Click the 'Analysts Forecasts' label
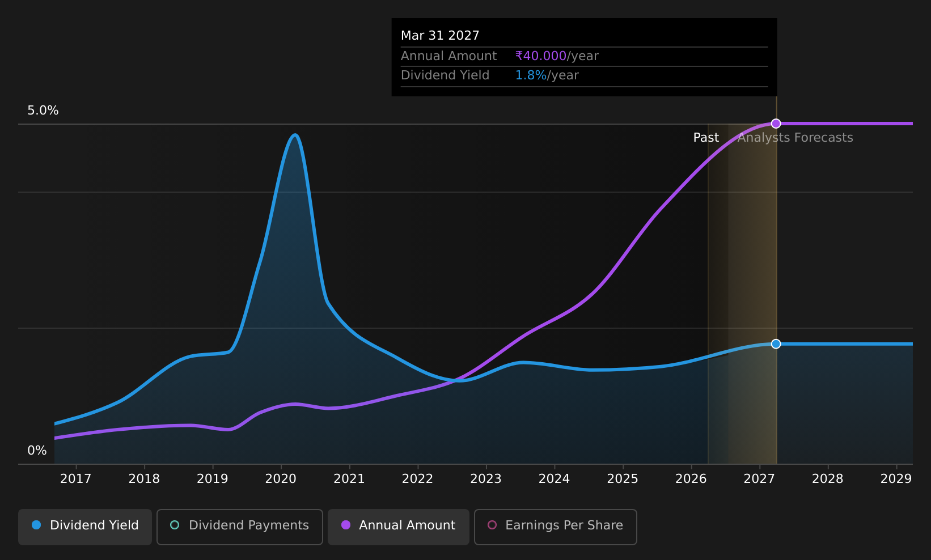The height and width of the screenshot is (560, 931). point(795,138)
